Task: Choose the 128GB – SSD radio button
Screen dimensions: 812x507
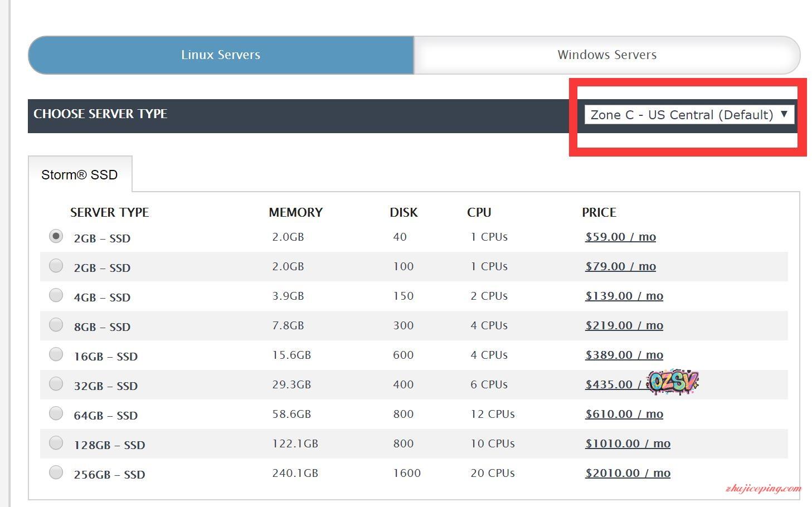Action: 56,443
